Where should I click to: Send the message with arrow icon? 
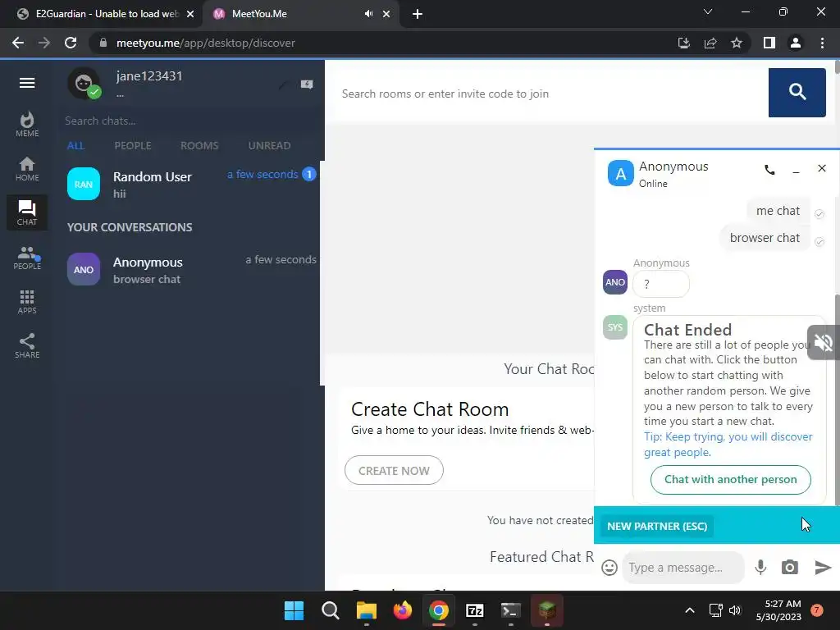[822, 567]
